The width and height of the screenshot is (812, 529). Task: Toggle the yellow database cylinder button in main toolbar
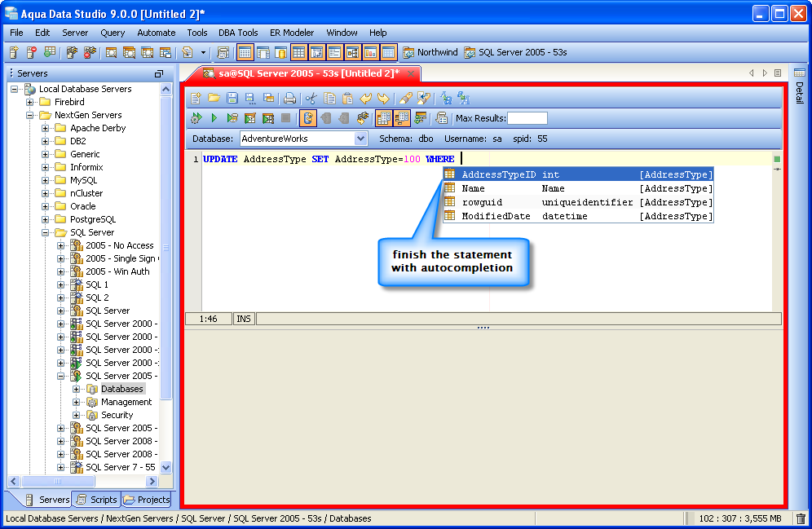280,52
